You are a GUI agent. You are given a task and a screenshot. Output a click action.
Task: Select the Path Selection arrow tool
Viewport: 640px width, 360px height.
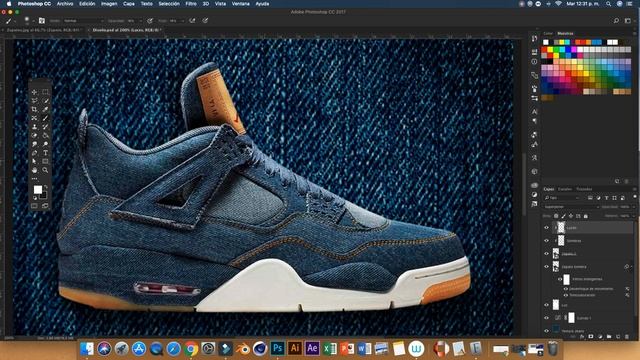coord(34,162)
